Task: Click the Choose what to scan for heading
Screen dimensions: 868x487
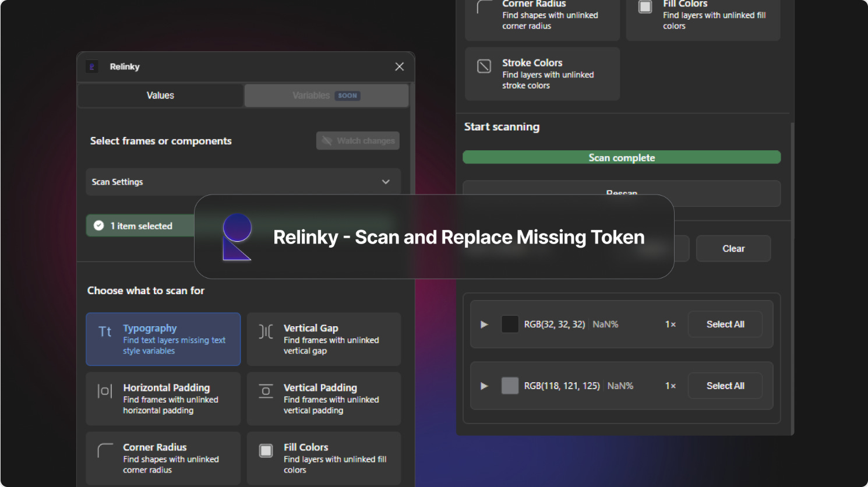Action: coord(146,291)
